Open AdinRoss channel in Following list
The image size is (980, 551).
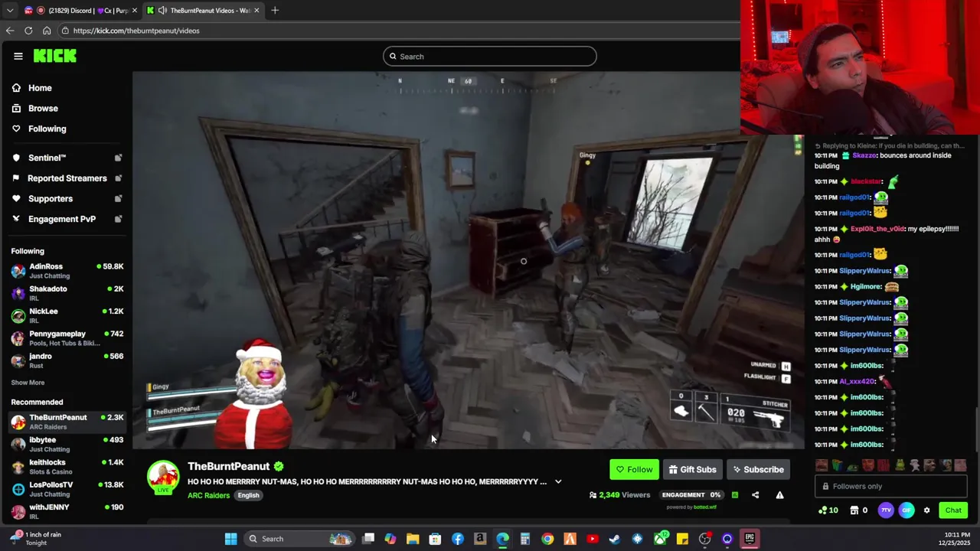click(x=67, y=271)
